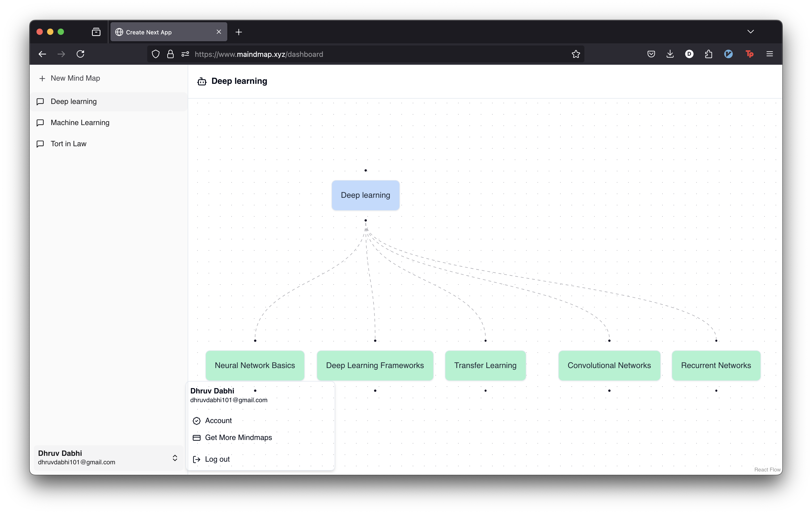Viewport: 812px width, 514px height.
Task: Click the Account checkmark badge icon
Action: click(x=197, y=421)
